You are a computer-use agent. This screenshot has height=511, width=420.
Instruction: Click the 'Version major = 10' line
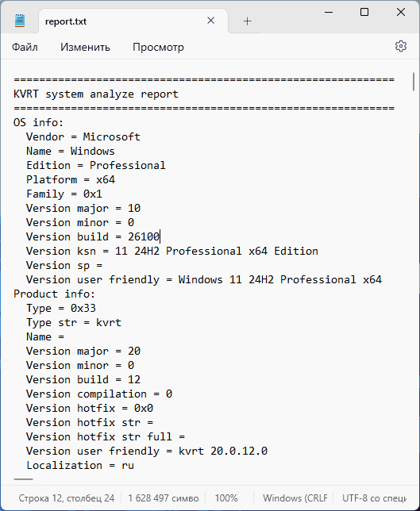point(83,208)
